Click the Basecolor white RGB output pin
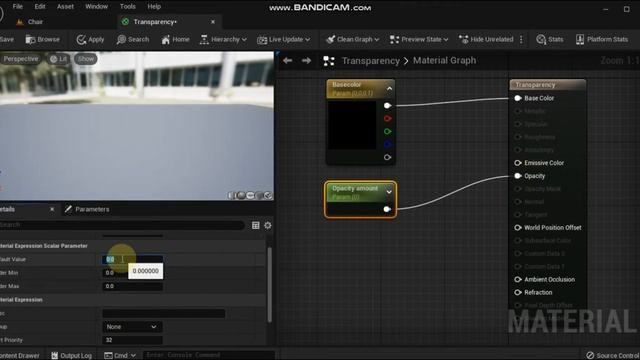The image size is (640, 360). pos(387,106)
